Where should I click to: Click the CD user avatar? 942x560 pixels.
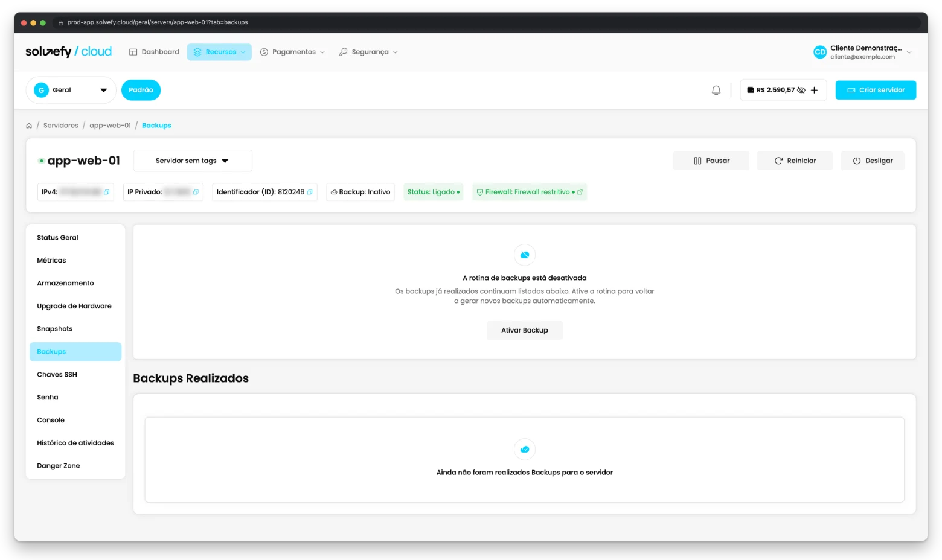pos(820,52)
